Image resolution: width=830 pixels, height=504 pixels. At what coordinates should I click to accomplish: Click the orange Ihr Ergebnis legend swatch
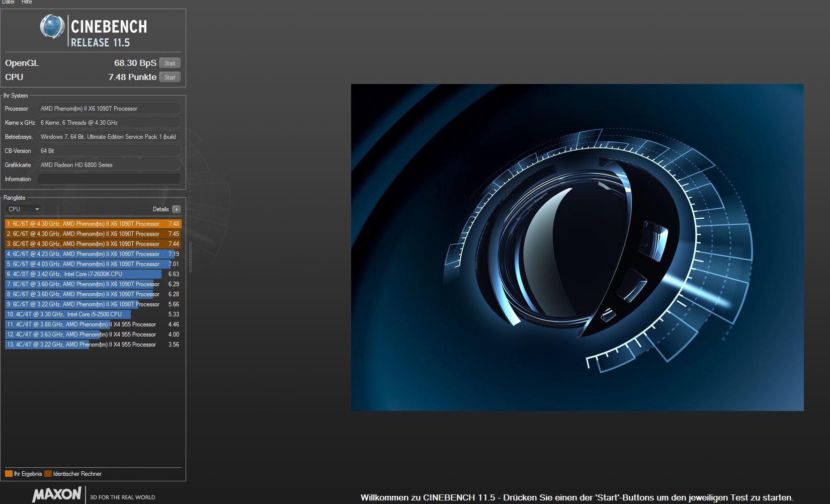coord(9,474)
